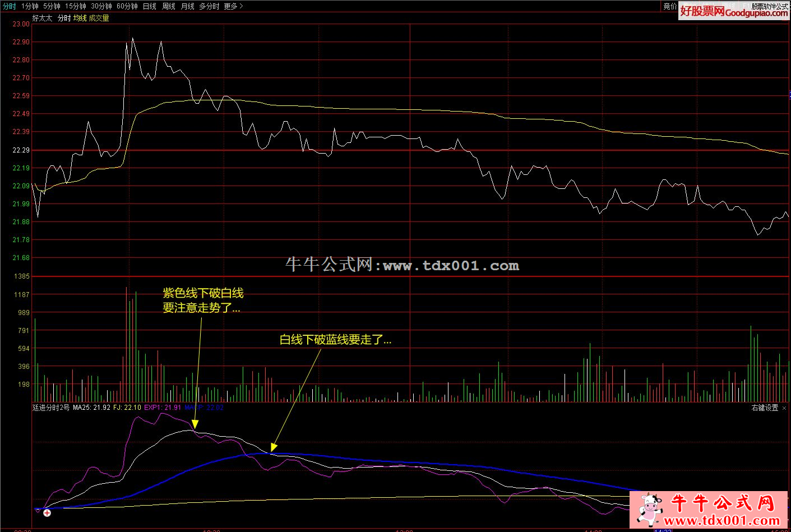Click the 198 volume axis label
Screen dimensions: 791x532
coord(24,385)
